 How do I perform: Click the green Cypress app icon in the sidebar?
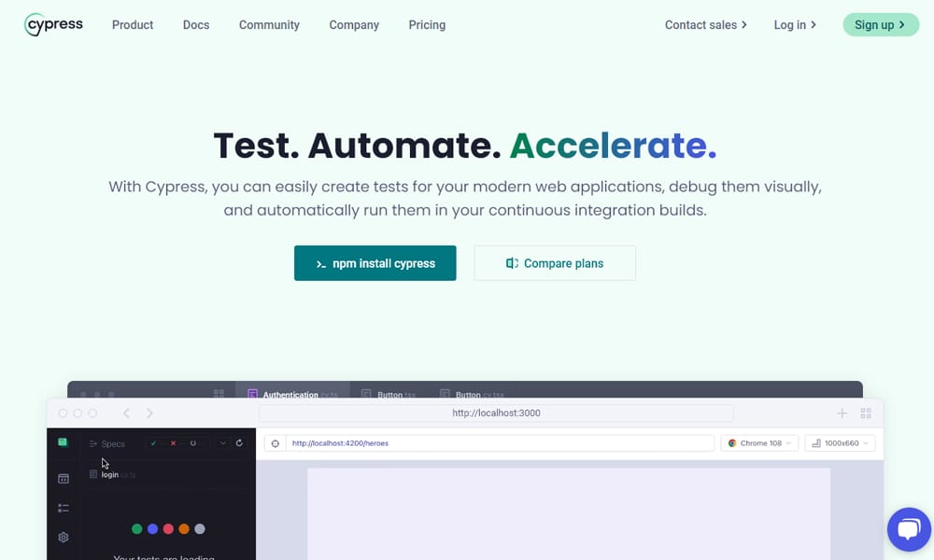63,442
